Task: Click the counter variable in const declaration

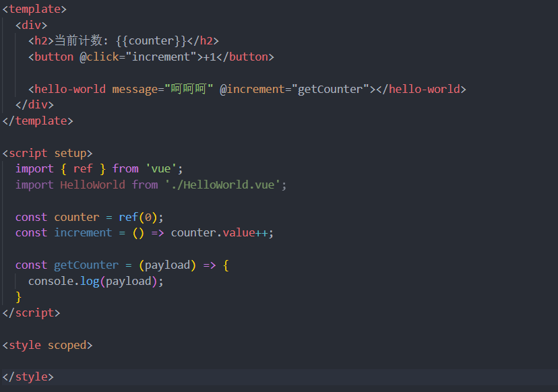Action: (77, 218)
